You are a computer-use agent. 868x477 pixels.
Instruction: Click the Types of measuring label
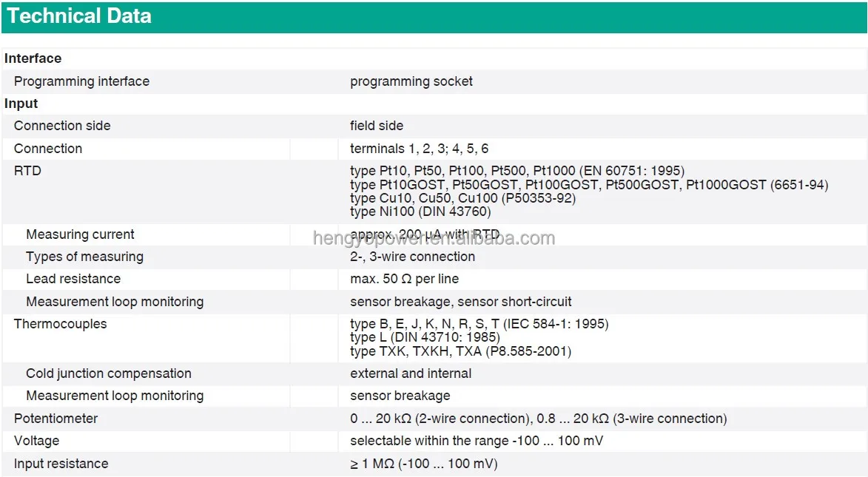tap(84, 257)
